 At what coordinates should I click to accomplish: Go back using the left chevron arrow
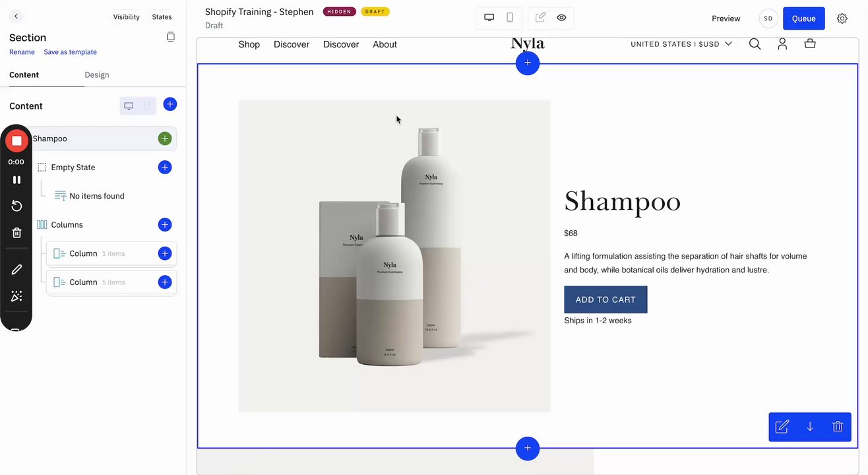point(16,16)
